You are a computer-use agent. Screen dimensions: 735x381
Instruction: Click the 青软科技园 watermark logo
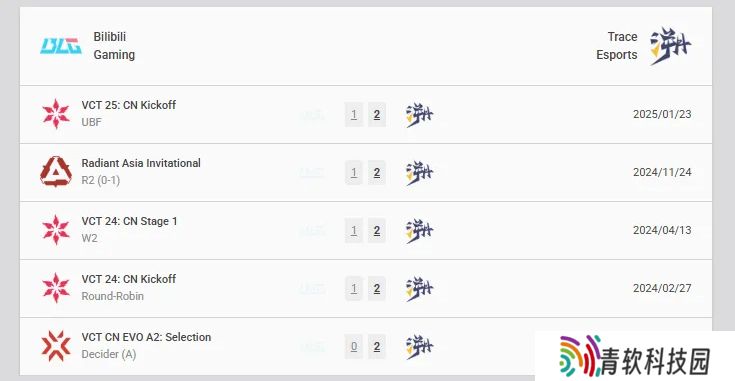click(x=635, y=356)
